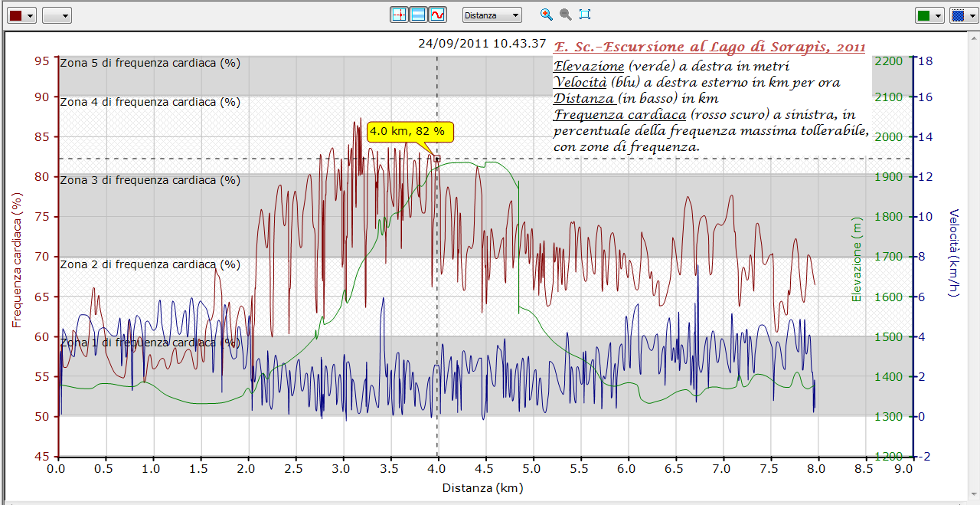Toggle heart rate zone bands display
The height and width of the screenshot is (505, 980).
[x=418, y=15]
